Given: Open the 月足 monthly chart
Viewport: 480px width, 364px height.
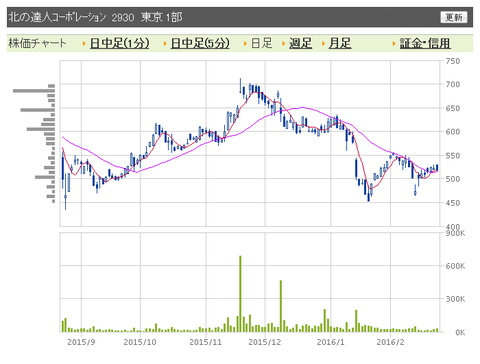Looking at the screenshot, I should [340, 43].
